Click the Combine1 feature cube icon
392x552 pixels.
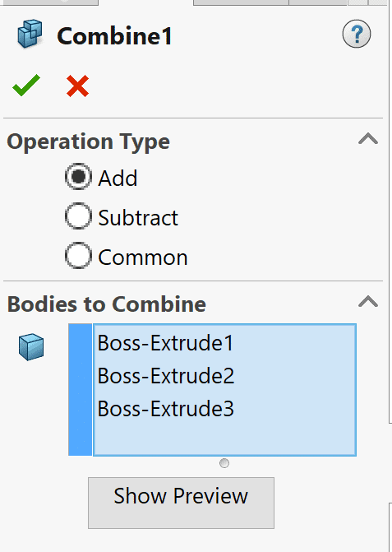(x=30, y=35)
